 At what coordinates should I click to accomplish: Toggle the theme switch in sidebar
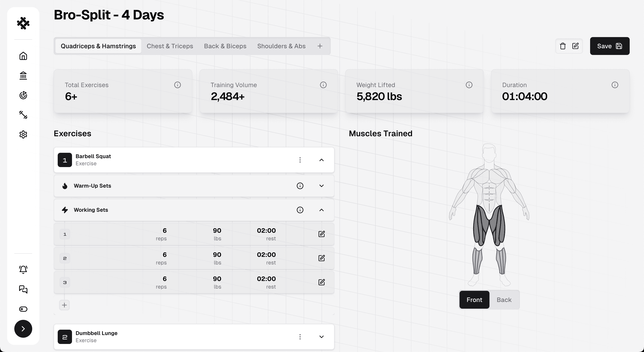pos(23,309)
